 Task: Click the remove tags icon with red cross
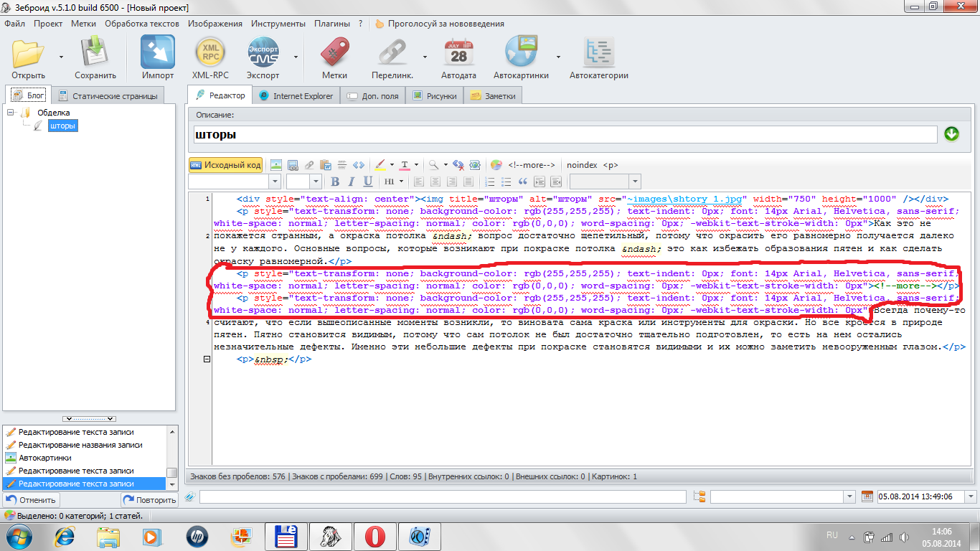(x=459, y=165)
